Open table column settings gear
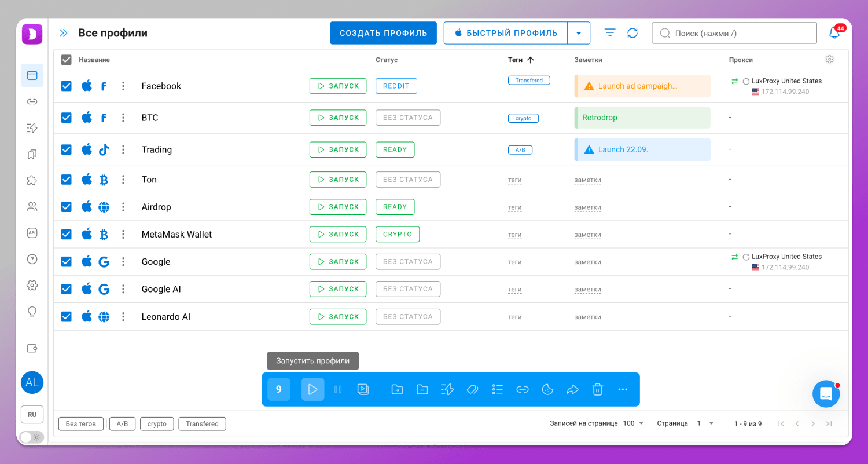The width and height of the screenshot is (868, 464). tap(829, 60)
